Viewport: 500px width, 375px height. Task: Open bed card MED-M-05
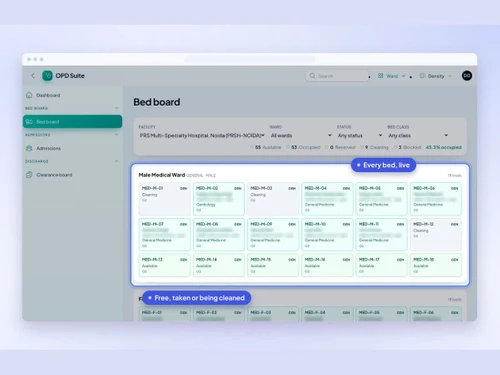(x=381, y=199)
